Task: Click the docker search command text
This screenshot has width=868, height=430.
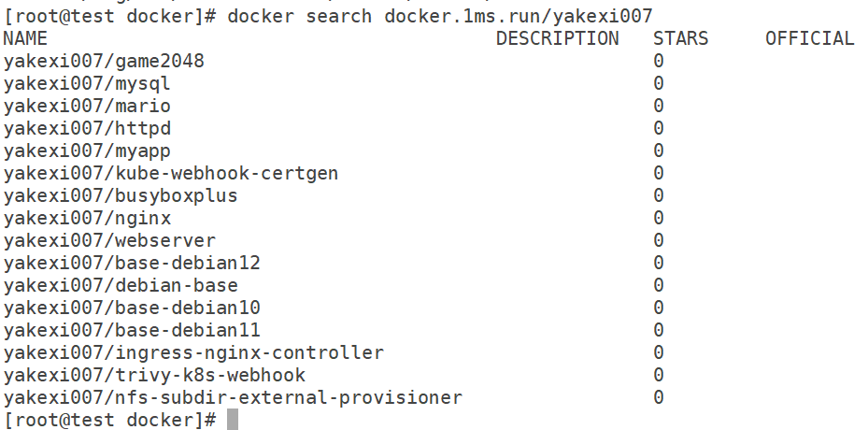Action: point(440,16)
